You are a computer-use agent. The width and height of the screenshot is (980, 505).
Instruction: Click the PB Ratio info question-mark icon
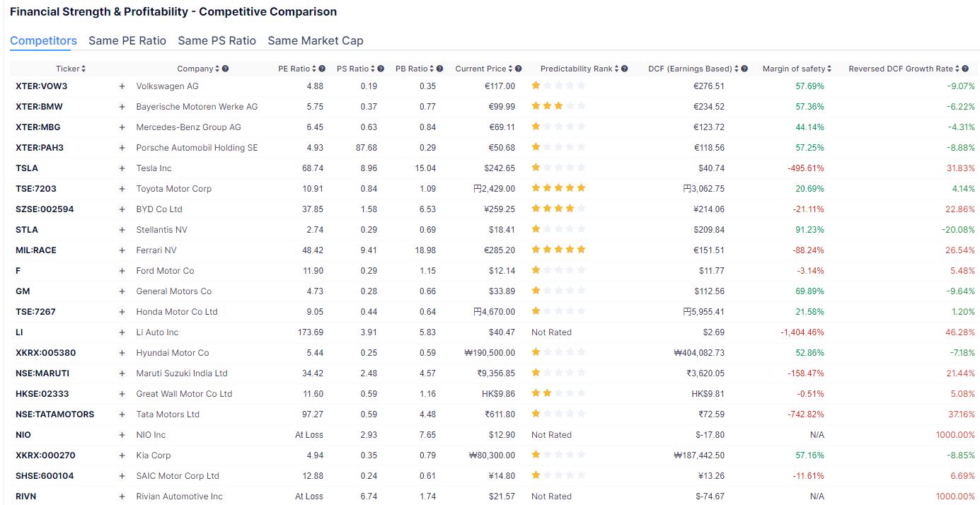(x=439, y=69)
